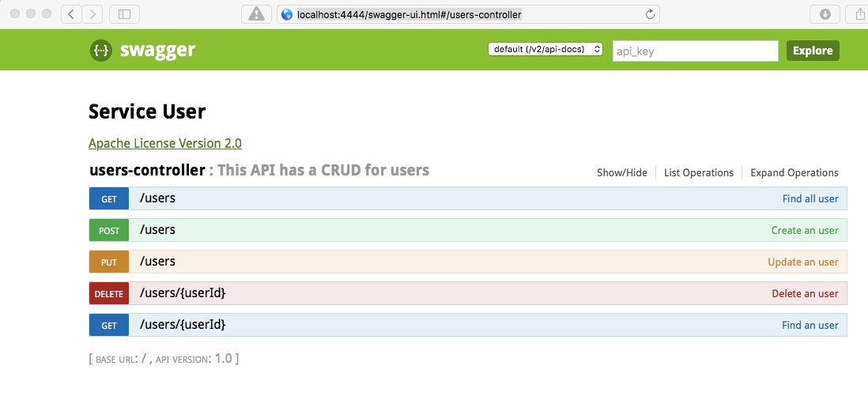Viewport: 868px width, 396px height.
Task: Click the swagger logo icon
Action: coord(100,51)
